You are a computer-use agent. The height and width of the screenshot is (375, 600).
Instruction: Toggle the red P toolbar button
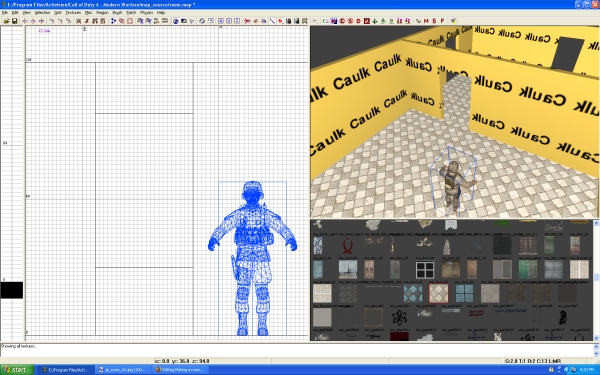[x=442, y=21]
